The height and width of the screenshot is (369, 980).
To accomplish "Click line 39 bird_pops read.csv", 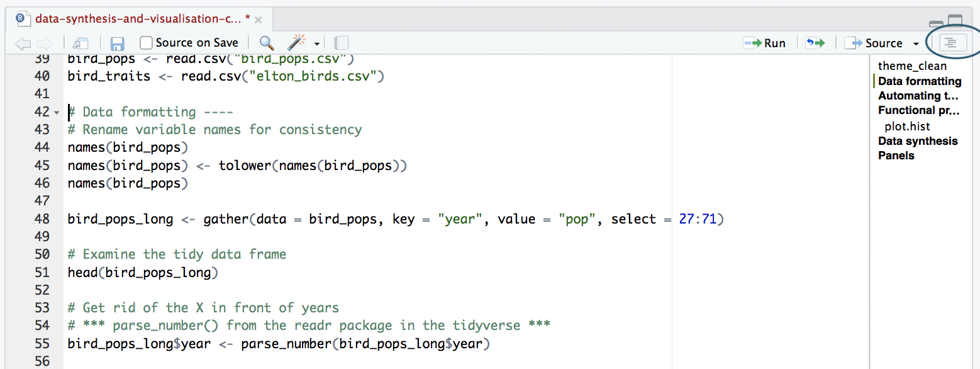I will [x=211, y=59].
